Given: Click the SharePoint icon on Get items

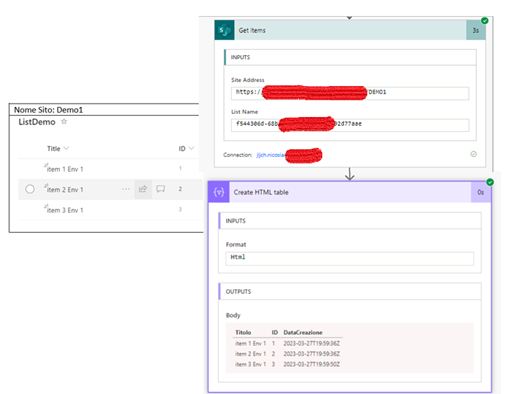Looking at the screenshot, I should 224,30.
